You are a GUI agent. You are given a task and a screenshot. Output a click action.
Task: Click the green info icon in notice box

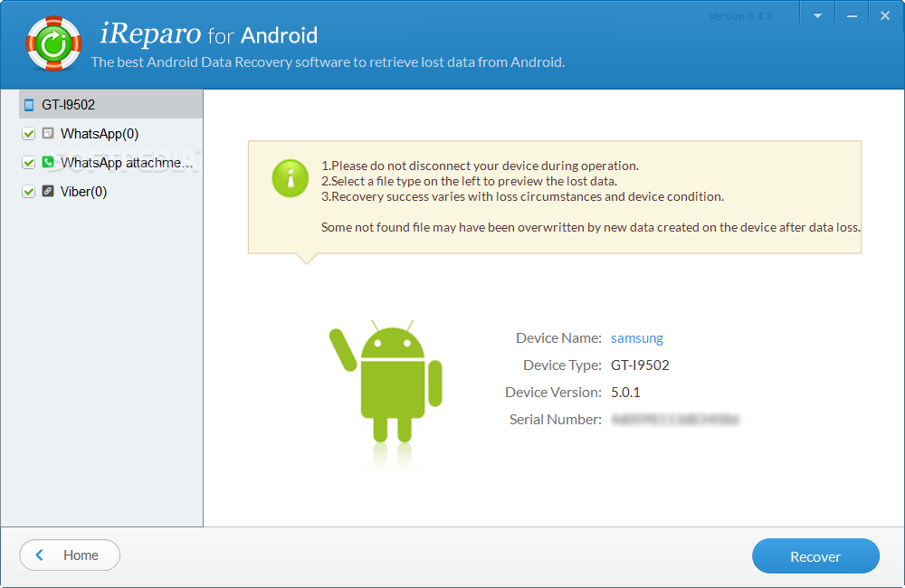pyautogui.click(x=290, y=178)
